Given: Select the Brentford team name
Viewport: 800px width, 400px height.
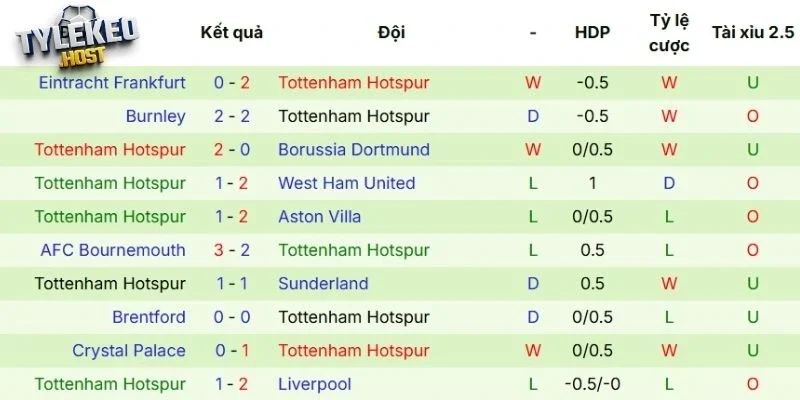Looking at the screenshot, I should (x=149, y=317).
